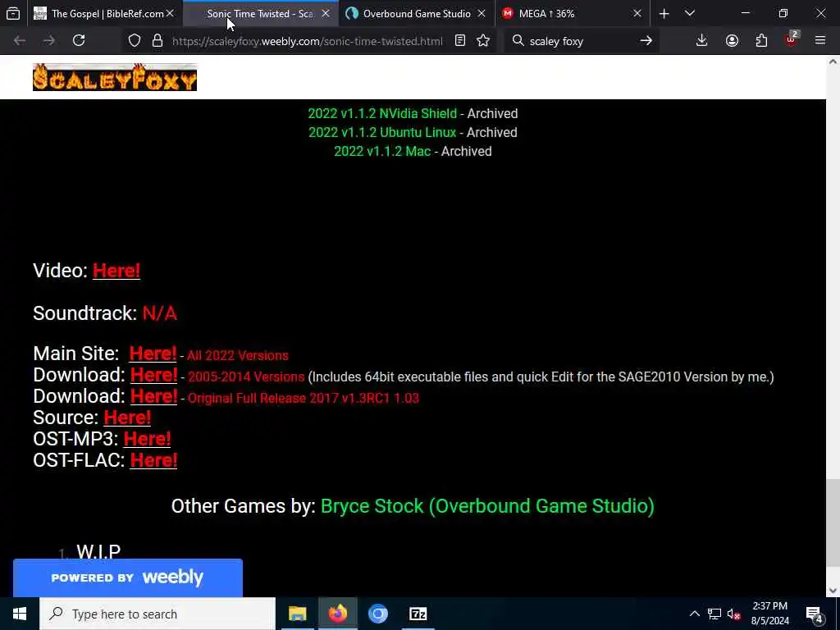
Task: Open the OST-MP3 Here! link
Action: [148, 439]
